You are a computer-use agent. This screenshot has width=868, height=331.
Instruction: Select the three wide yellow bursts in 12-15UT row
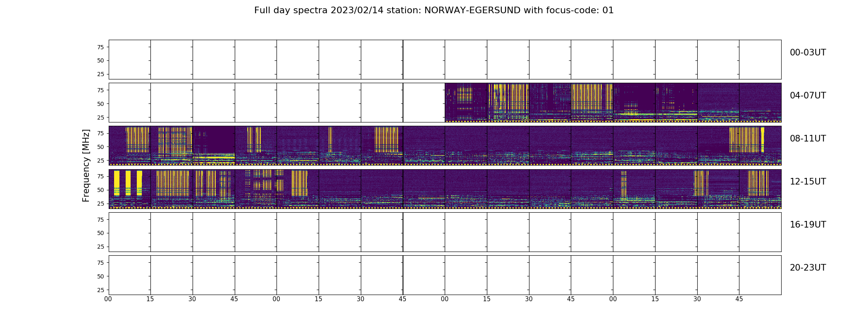[128, 183]
